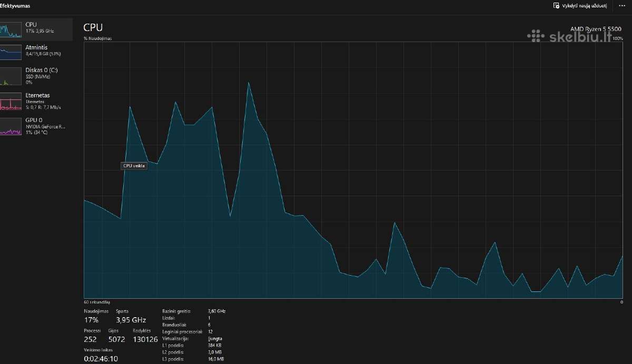Click the CPU veikla tooltip label
The height and width of the screenshot is (364, 632).
point(134,166)
